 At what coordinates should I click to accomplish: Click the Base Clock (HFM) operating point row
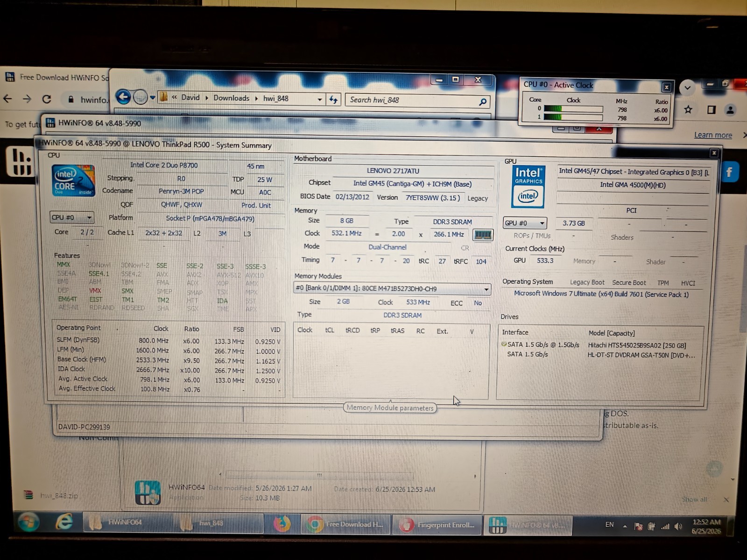pyautogui.click(x=169, y=360)
